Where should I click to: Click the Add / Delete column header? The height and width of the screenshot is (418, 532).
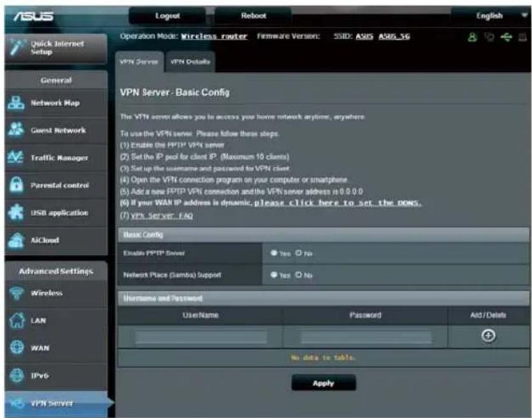(488, 315)
